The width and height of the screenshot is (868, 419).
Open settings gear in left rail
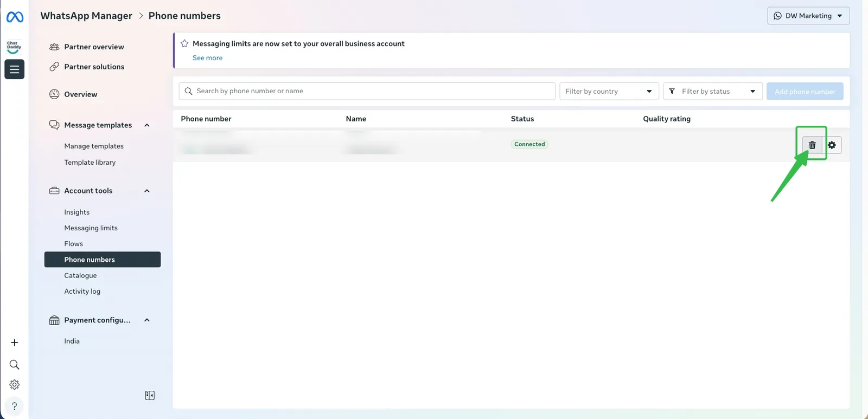click(15, 385)
